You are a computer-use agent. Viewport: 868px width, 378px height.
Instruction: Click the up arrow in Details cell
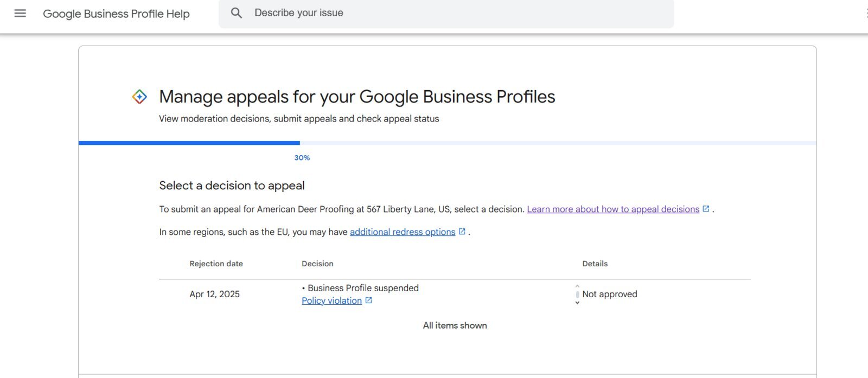pos(577,286)
